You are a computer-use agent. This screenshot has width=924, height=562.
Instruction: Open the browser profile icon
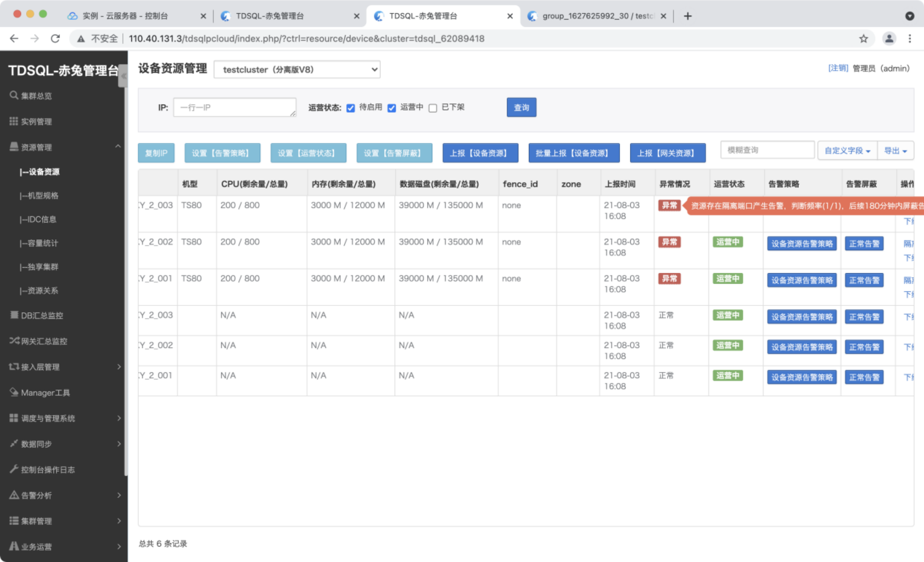point(889,39)
